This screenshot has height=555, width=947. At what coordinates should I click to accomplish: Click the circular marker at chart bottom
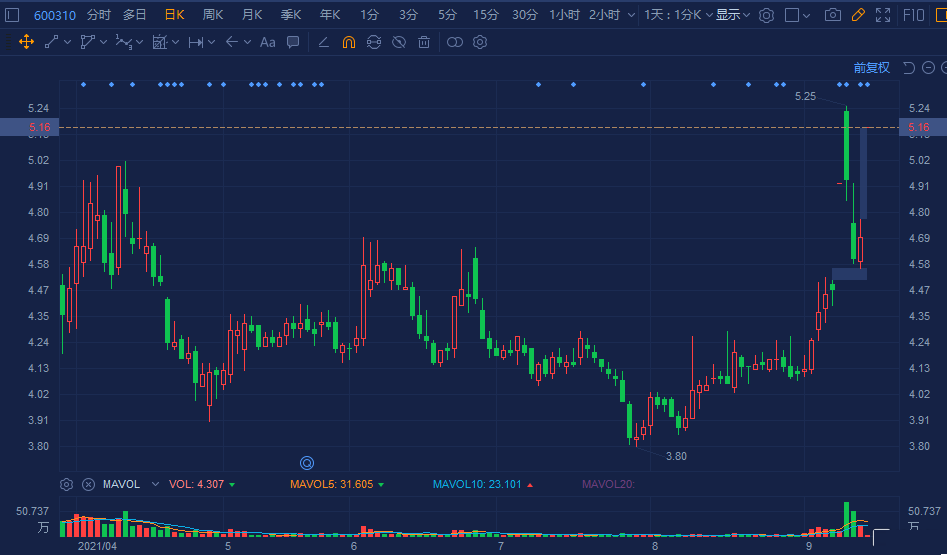click(307, 463)
